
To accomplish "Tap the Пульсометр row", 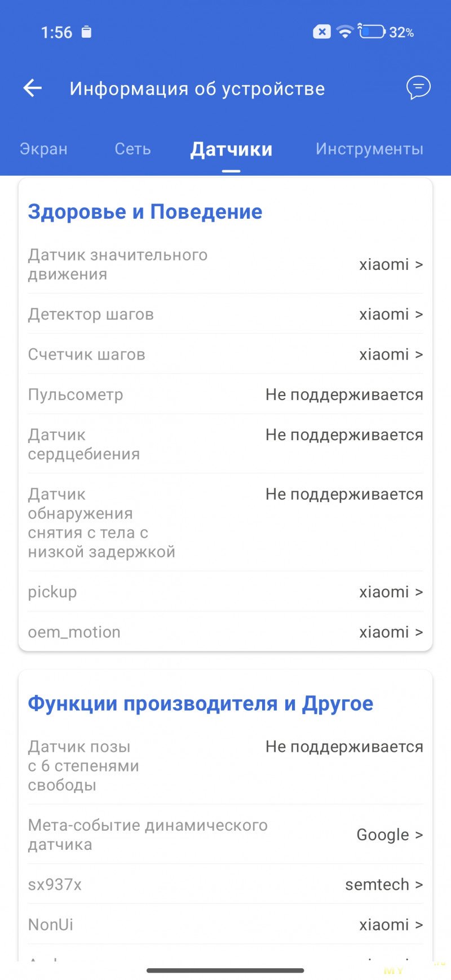I will pyautogui.click(x=225, y=394).
